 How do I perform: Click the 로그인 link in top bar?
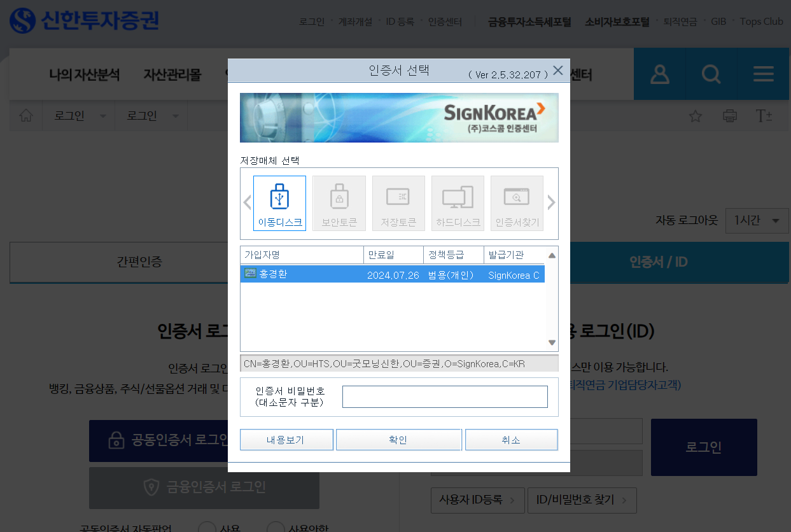pyautogui.click(x=312, y=22)
